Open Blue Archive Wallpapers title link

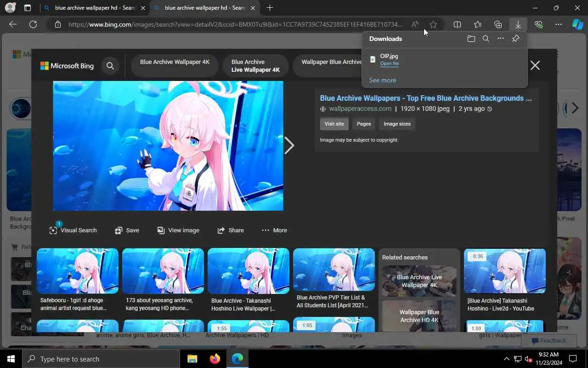pos(426,98)
